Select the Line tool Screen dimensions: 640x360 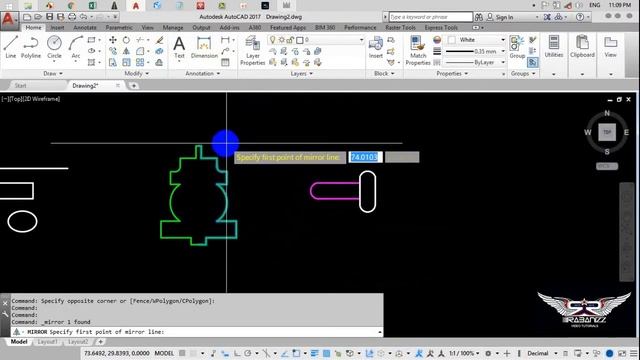[x=11, y=47]
